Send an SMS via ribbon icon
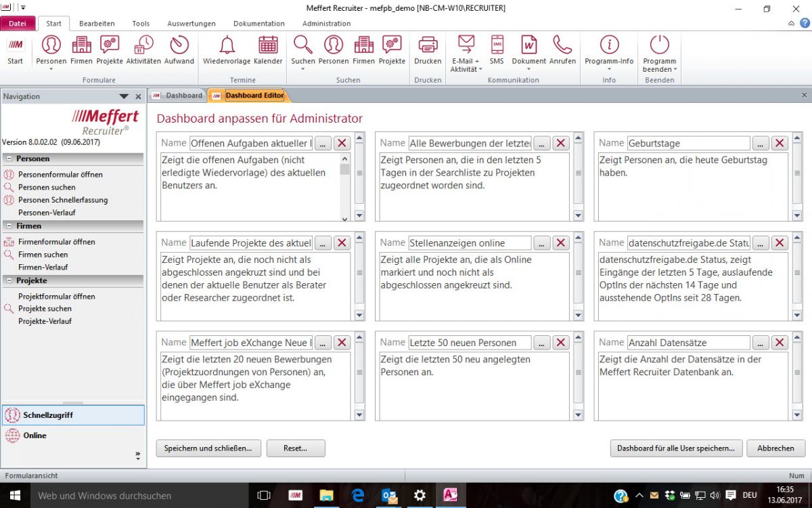 pyautogui.click(x=497, y=49)
